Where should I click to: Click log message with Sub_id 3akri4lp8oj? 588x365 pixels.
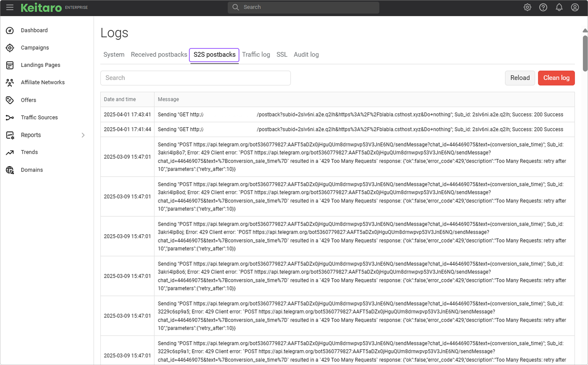coord(362,236)
